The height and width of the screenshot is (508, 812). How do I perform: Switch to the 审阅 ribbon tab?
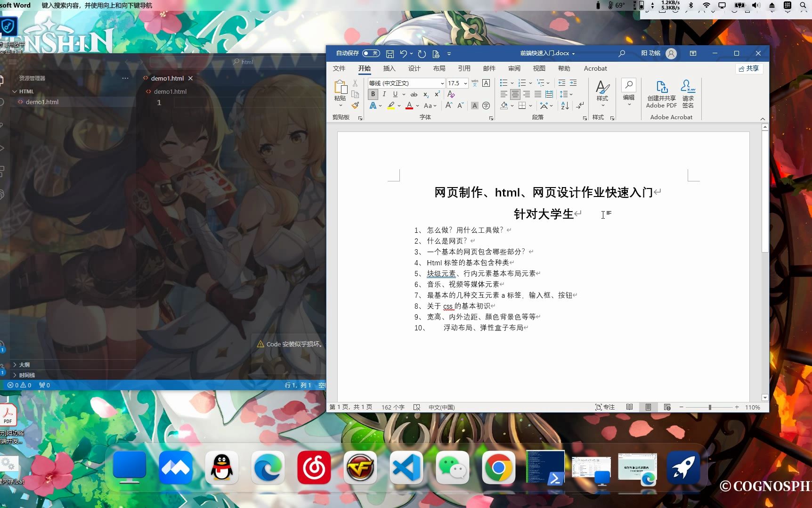point(514,68)
